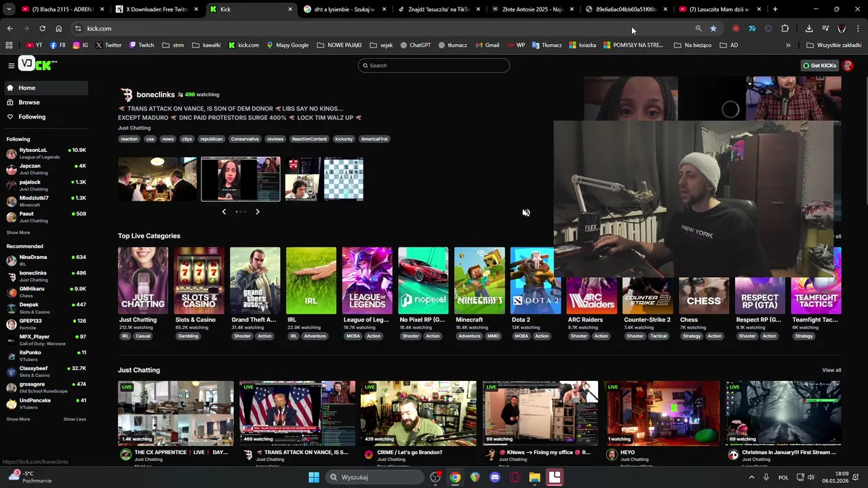
Task: Expand bookmarks bar overflow chevron
Action: pyautogui.click(x=788, y=45)
